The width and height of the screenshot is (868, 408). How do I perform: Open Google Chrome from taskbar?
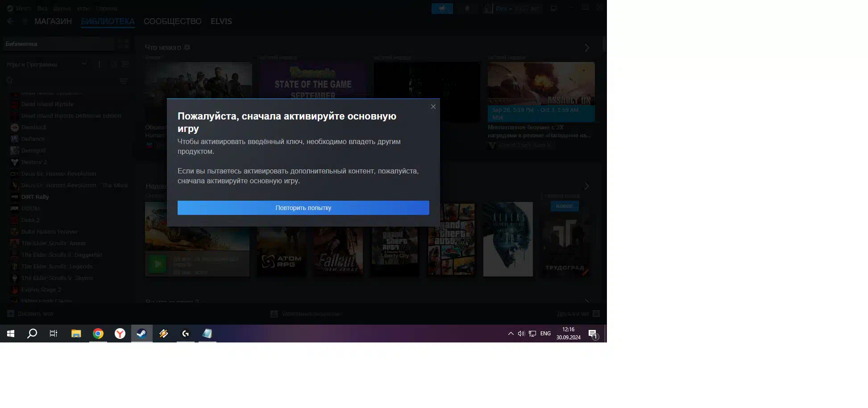tap(98, 334)
